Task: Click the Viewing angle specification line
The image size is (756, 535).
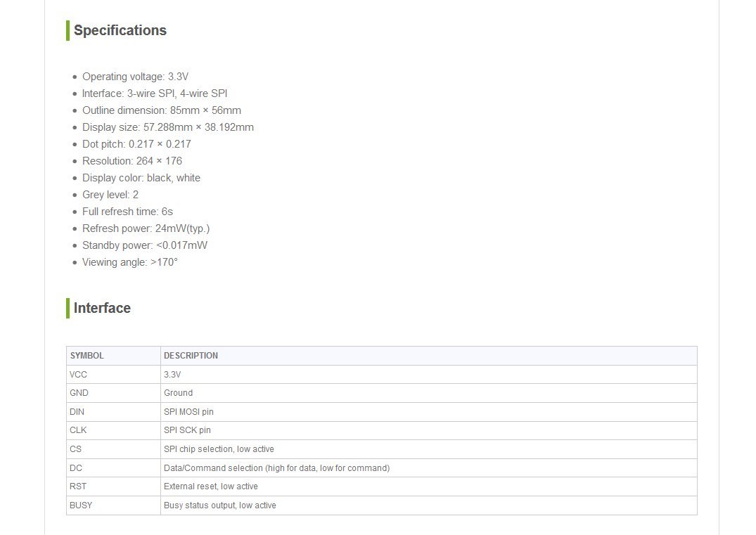Action: (129, 262)
